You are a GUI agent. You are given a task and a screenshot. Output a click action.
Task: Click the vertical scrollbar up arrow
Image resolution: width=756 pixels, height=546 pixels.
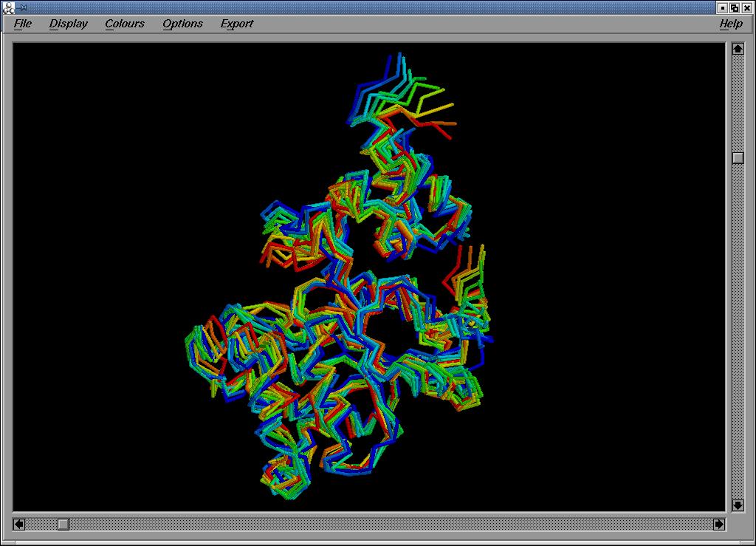738,49
